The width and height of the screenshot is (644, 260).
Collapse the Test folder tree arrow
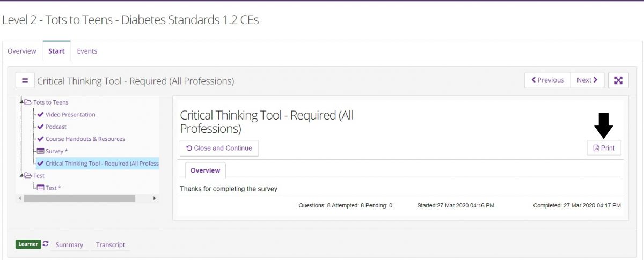(x=21, y=175)
